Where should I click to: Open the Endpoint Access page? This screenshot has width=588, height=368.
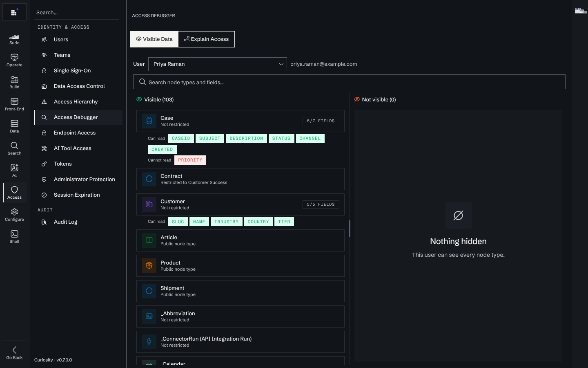pos(78,133)
